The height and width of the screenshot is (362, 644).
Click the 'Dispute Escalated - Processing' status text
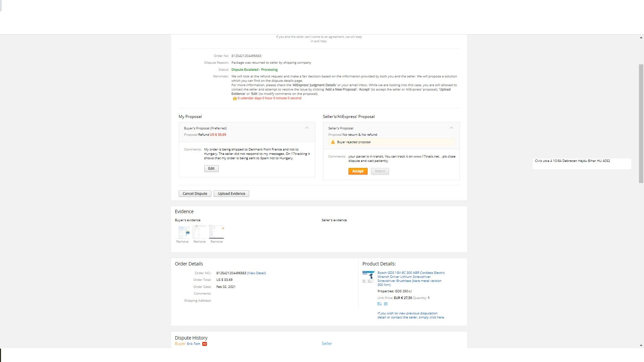pos(255,70)
